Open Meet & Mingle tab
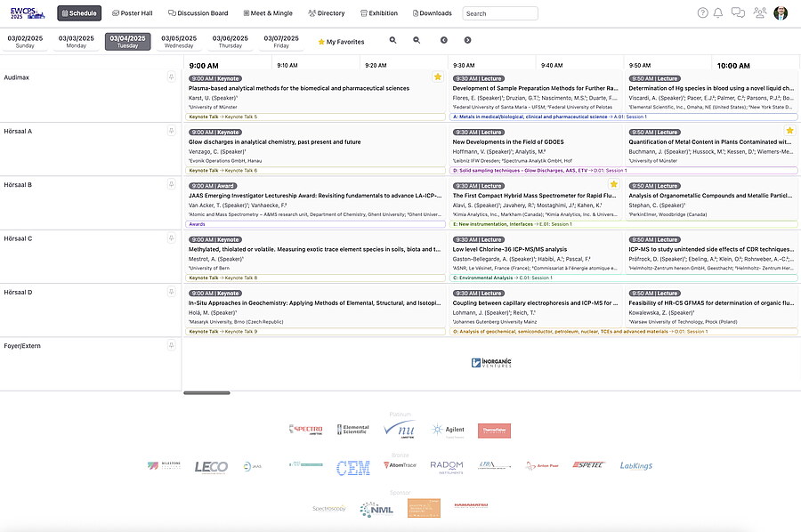This screenshot has width=801, height=532. 268,13
